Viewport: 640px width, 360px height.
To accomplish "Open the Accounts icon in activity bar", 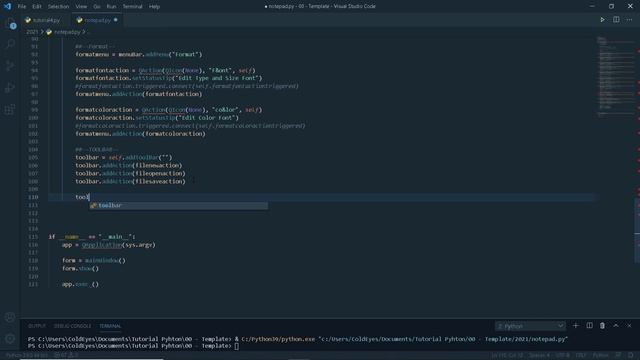I will pyautogui.click(x=10, y=317).
